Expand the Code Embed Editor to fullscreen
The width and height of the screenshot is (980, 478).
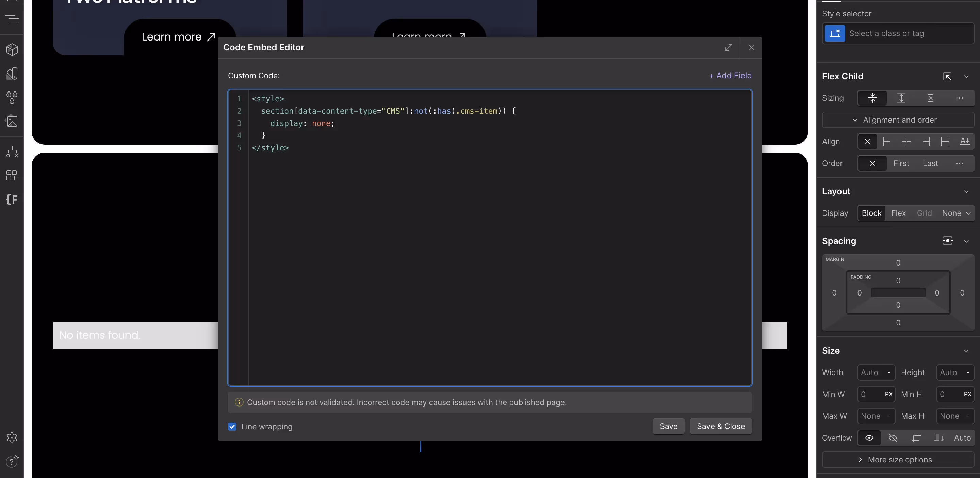[x=729, y=47]
